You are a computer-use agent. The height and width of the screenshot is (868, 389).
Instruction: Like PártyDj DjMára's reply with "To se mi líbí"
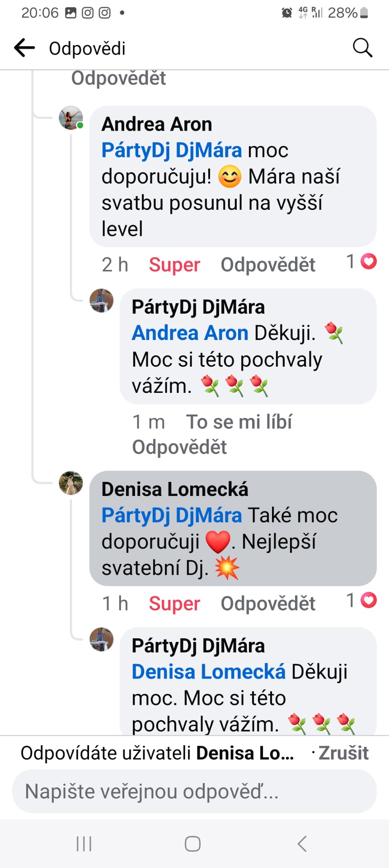239,422
